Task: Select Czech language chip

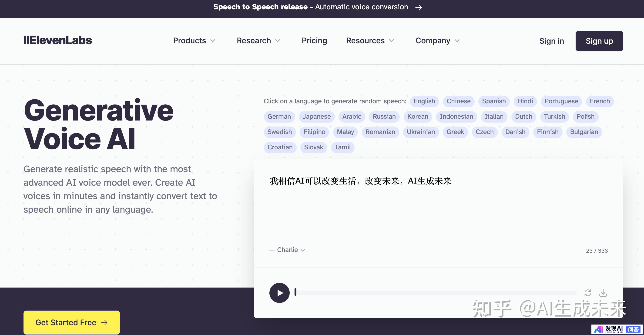Action: coord(484,132)
